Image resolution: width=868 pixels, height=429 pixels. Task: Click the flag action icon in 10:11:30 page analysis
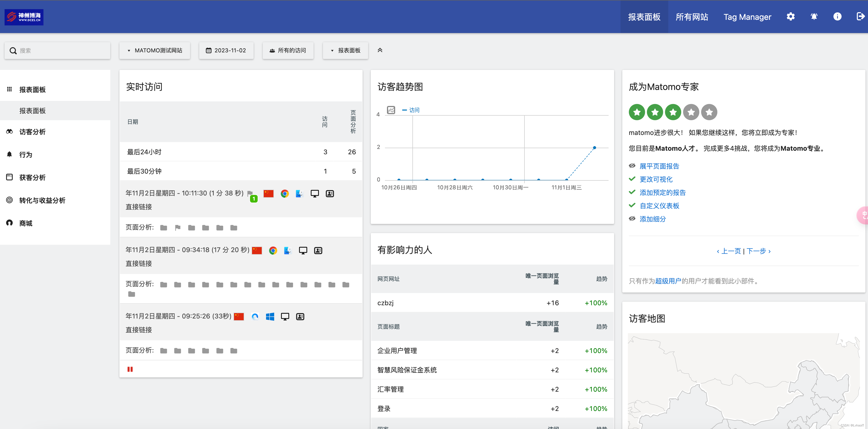pos(178,227)
